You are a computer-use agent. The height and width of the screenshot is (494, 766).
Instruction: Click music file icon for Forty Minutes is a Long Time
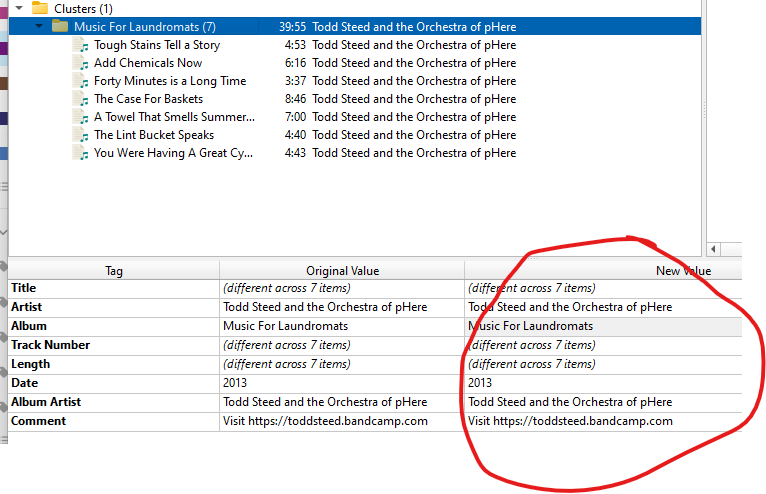(81, 81)
